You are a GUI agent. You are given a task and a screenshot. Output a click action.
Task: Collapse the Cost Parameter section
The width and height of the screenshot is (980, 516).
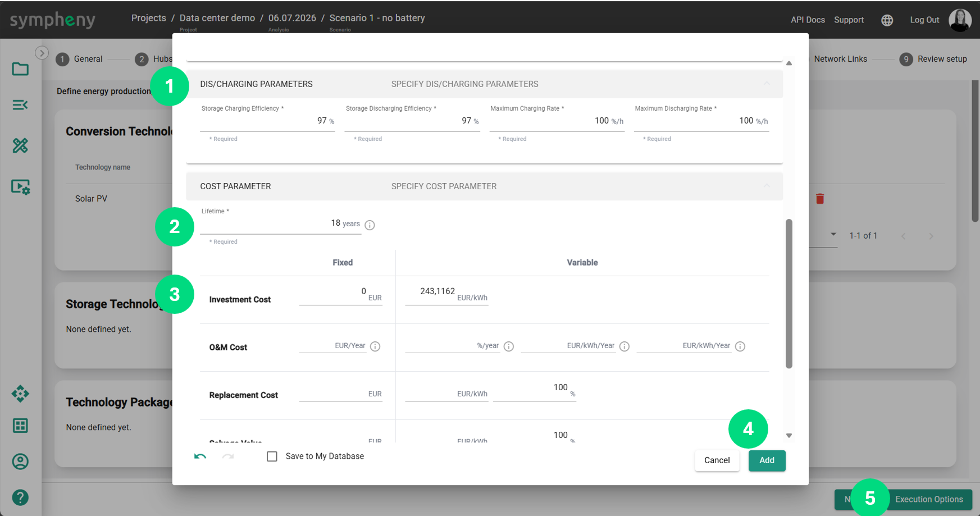(x=767, y=186)
